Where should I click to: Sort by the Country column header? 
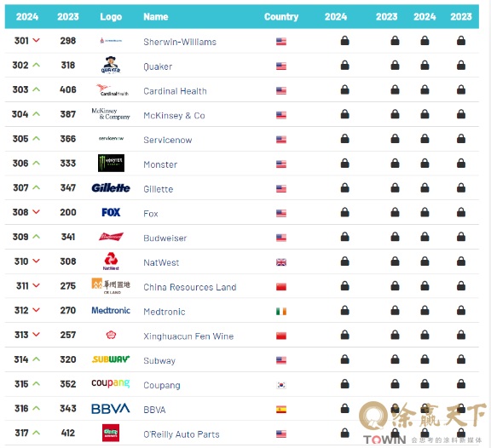point(281,16)
